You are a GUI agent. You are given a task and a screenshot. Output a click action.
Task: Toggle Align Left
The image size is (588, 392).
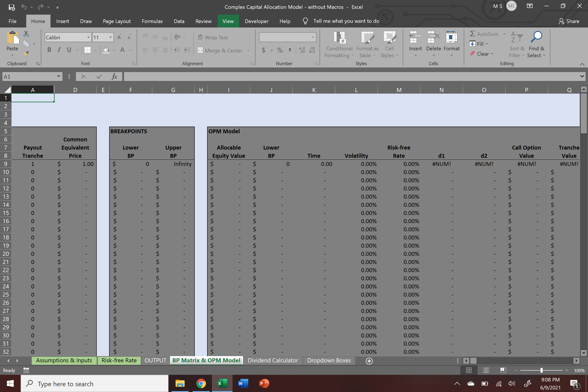pos(145,50)
